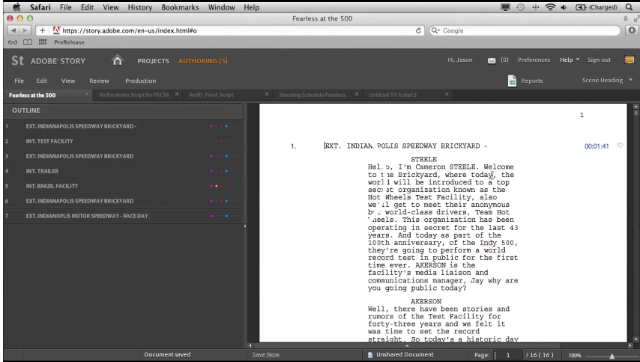Show all bookmarks book icon
640x362 pixels.
click(x=27, y=42)
